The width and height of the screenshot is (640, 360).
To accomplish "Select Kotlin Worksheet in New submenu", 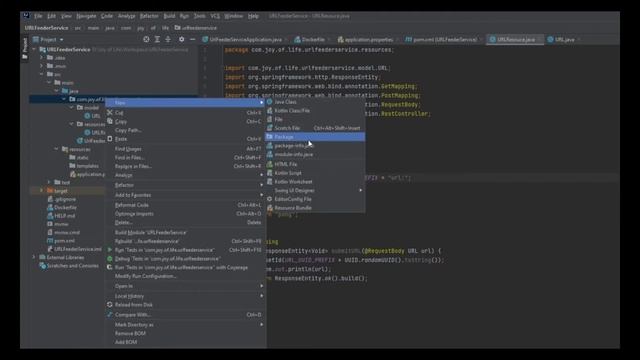I will tap(315, 182).
